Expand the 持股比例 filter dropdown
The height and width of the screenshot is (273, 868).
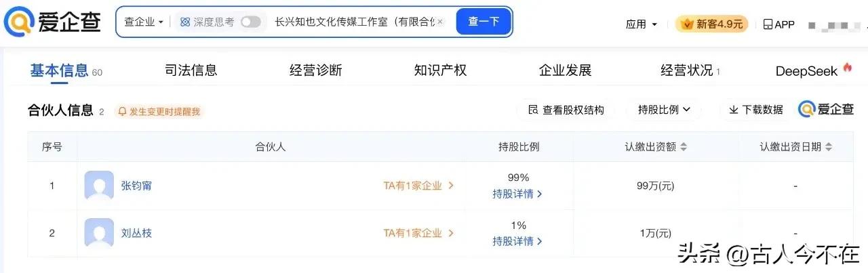(664, 110)
